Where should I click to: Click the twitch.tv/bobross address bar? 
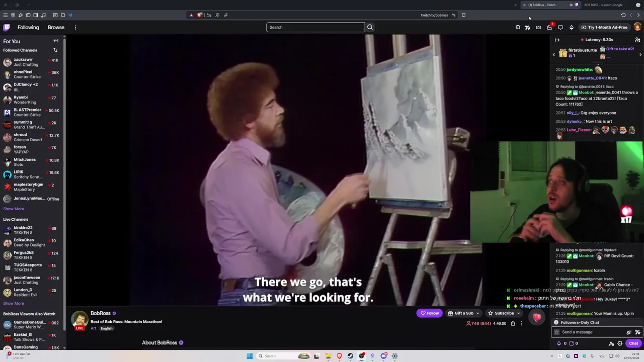[434, 15]
